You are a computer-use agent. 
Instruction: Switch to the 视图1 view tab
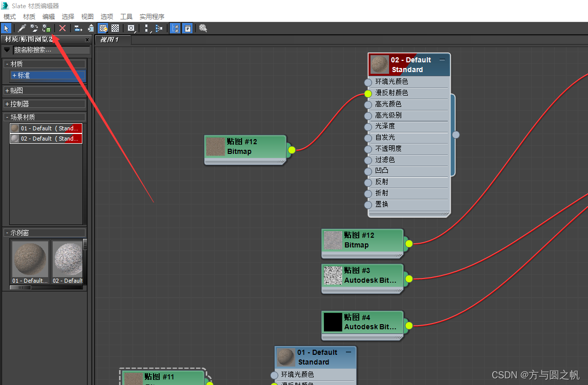[110, 39]
